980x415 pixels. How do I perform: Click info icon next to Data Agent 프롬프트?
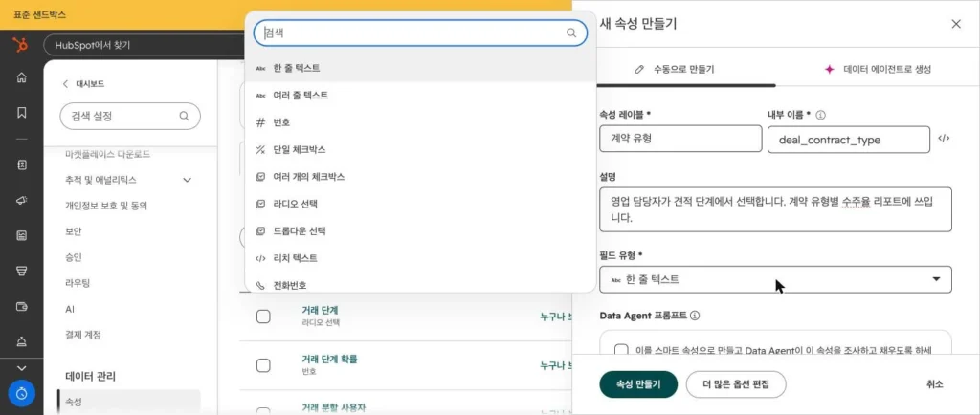tap(695, 316)
